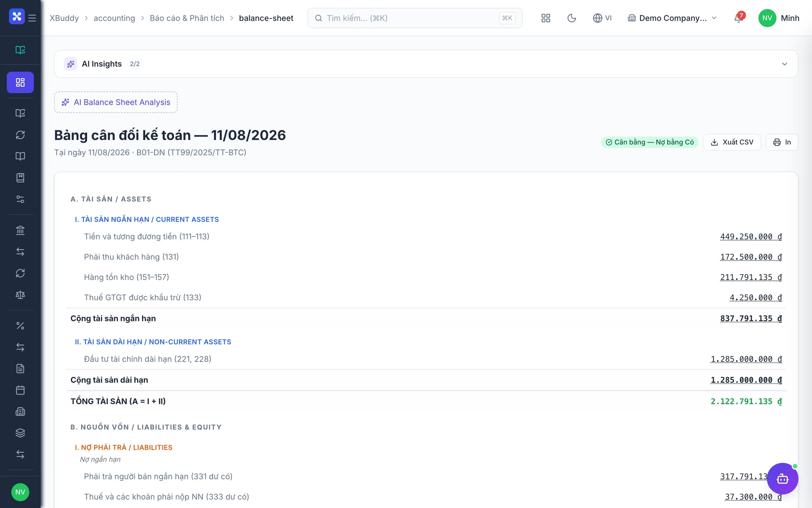Focus the Tìm kiếm search field

(415, 18)
